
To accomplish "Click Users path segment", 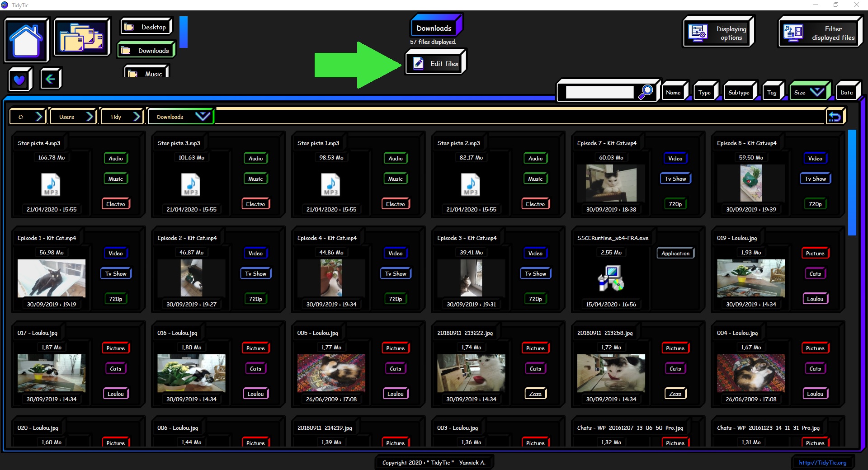I will 67,117.
